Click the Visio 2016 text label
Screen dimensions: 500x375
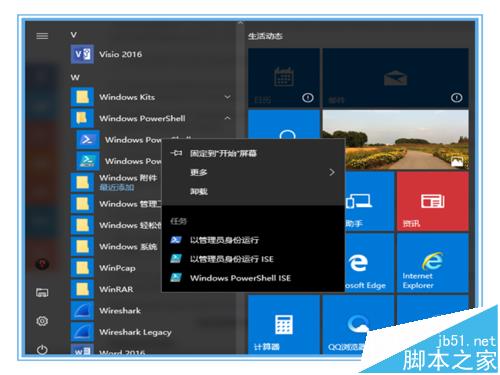(x=121, y=54)
